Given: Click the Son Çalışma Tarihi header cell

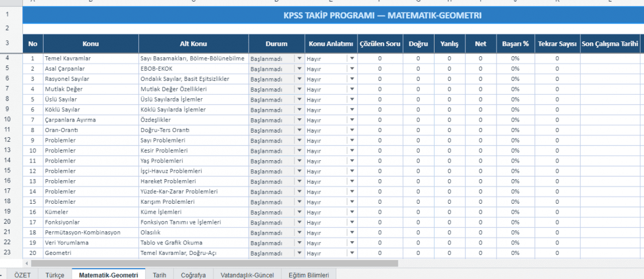Looking at the screenshot, I should tap(610, 44).
